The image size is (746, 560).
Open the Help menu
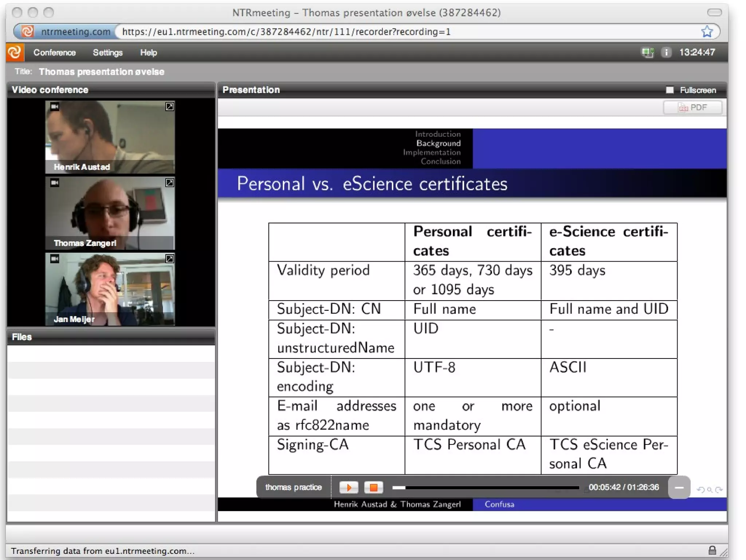148,52
